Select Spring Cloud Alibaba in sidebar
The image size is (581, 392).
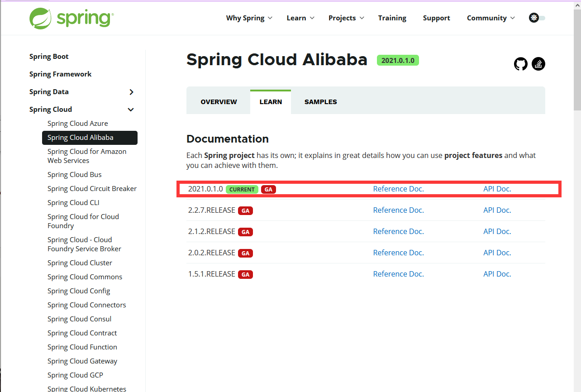pyautogui.click(x=90, y=138)
